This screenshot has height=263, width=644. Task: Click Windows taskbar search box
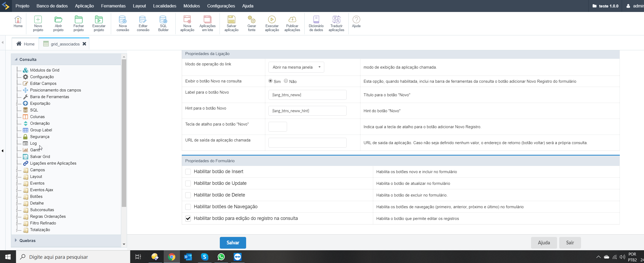(x=73, y=257)
